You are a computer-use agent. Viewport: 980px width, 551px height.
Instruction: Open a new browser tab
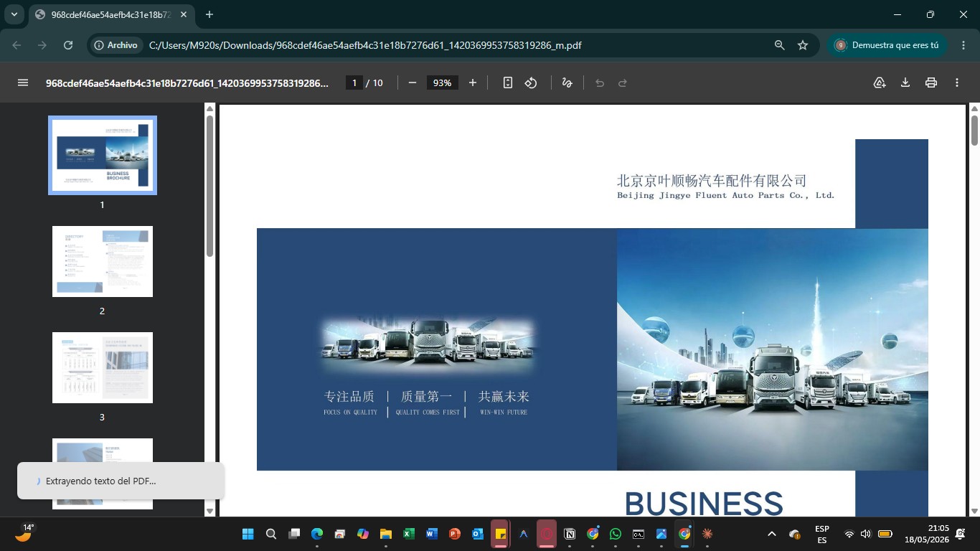click(x=209, y=14)
